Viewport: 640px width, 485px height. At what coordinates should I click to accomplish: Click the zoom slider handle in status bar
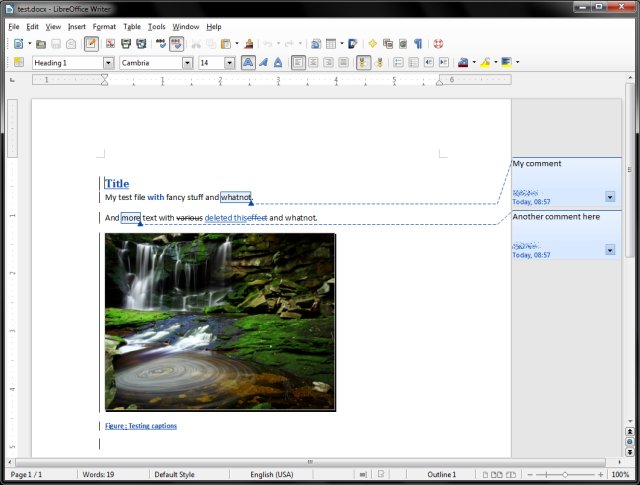[565, 474]
